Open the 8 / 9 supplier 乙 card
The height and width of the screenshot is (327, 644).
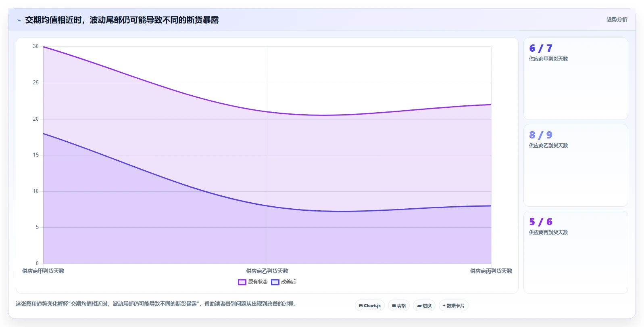(575, 166)
